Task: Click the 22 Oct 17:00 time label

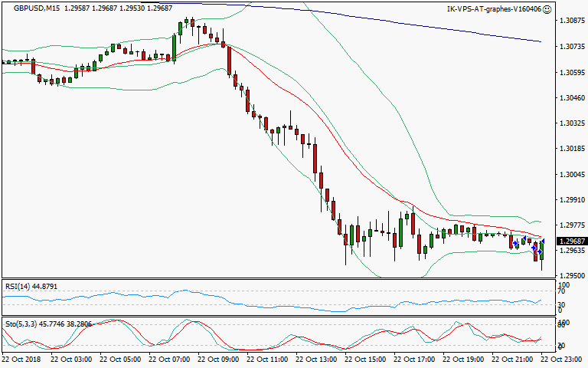Action: click(414, 358)
